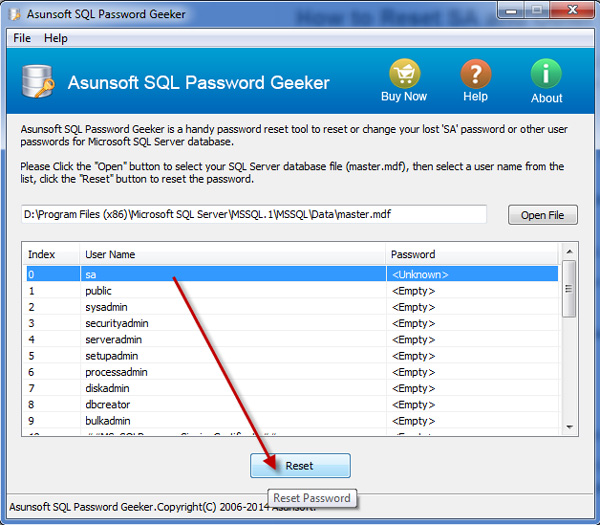Select the dbcreator user row
This screenshot has width=600, height=525.
[292, 404]
